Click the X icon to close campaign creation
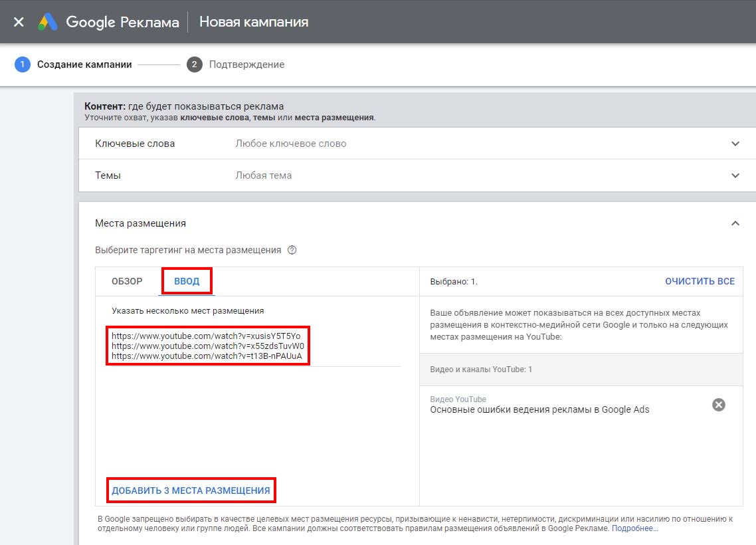The image size is (756, 545). click(19, 22)
